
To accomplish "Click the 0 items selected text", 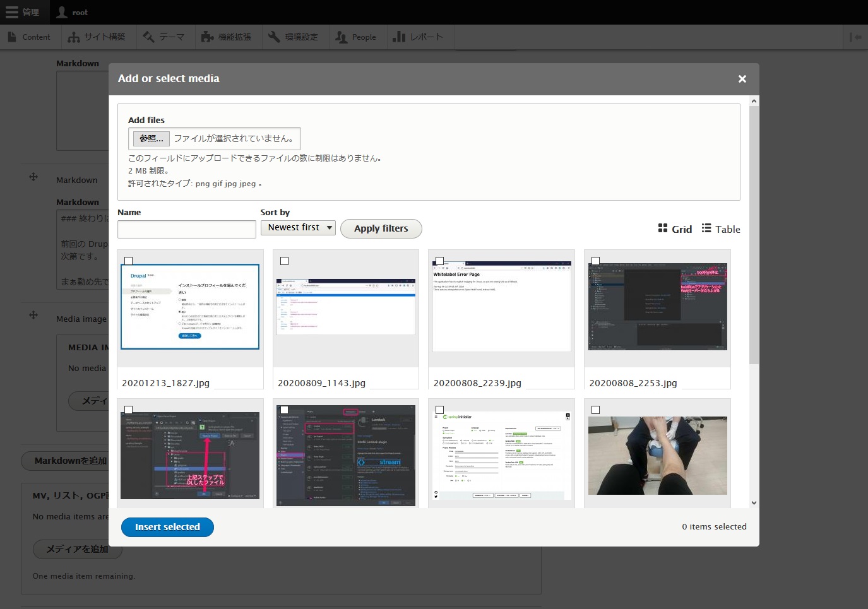I will coord(714,527).
